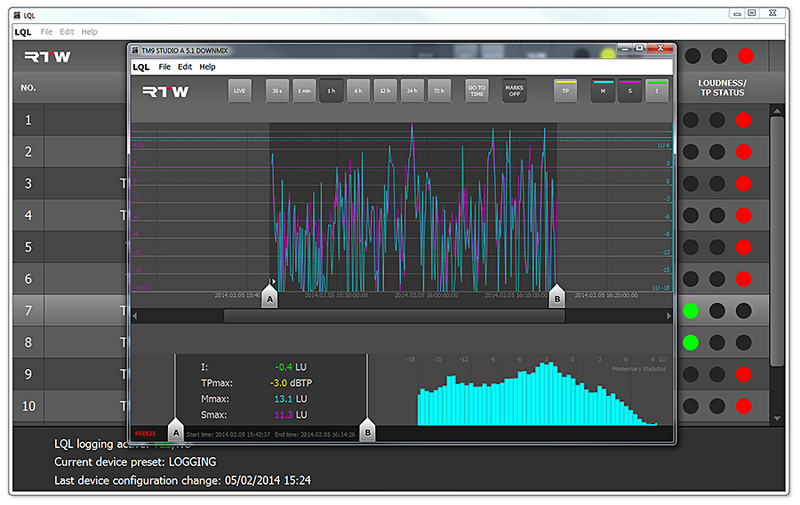Select the 6 h time range
The width and height of the screenshot is (800, 505).
pos(358,91)
